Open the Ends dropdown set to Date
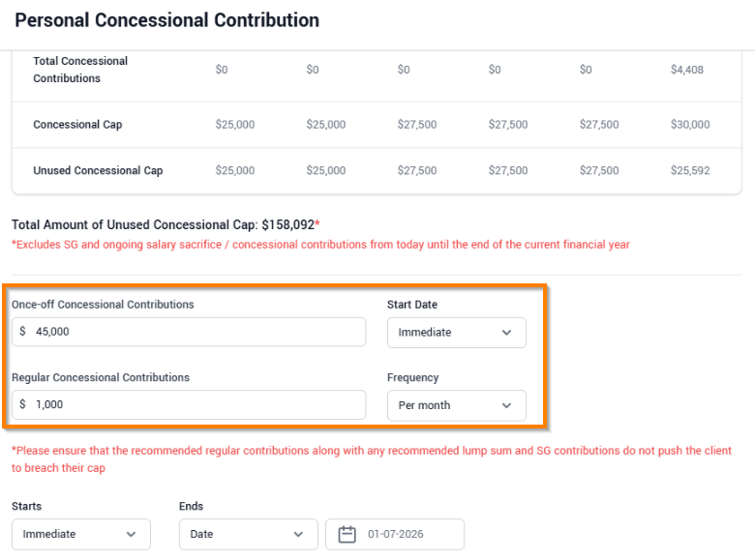The width and height of the screenshot is (755, 560). 249,534
